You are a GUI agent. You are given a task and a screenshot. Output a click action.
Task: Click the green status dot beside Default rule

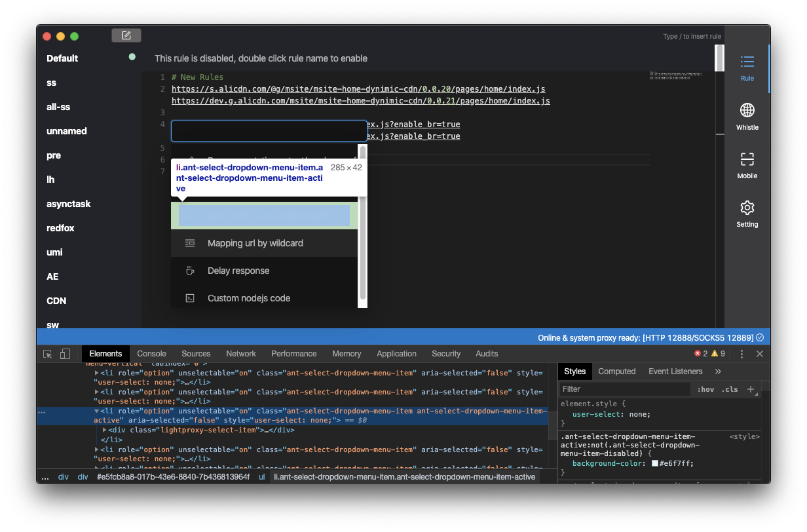[x=132, y=57]
